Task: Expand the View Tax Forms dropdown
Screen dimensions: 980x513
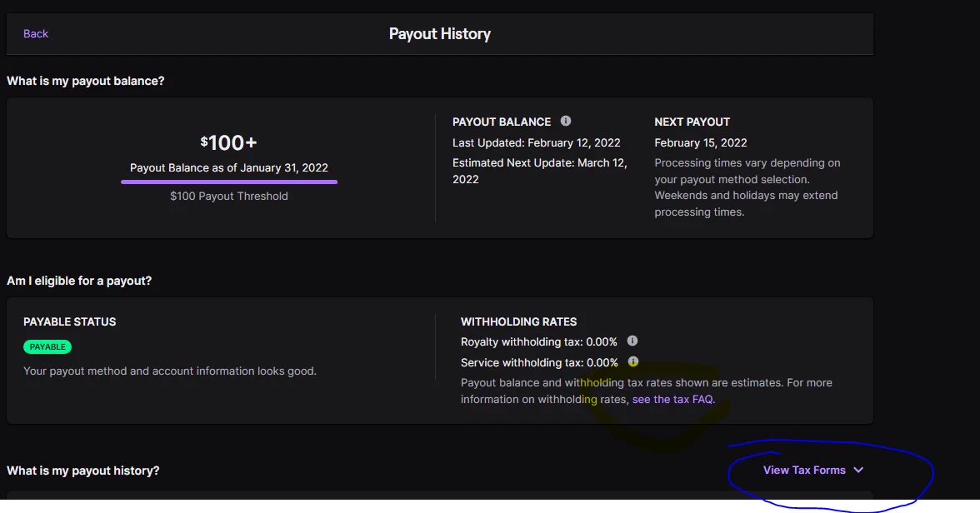Action: tap(813, 470)
